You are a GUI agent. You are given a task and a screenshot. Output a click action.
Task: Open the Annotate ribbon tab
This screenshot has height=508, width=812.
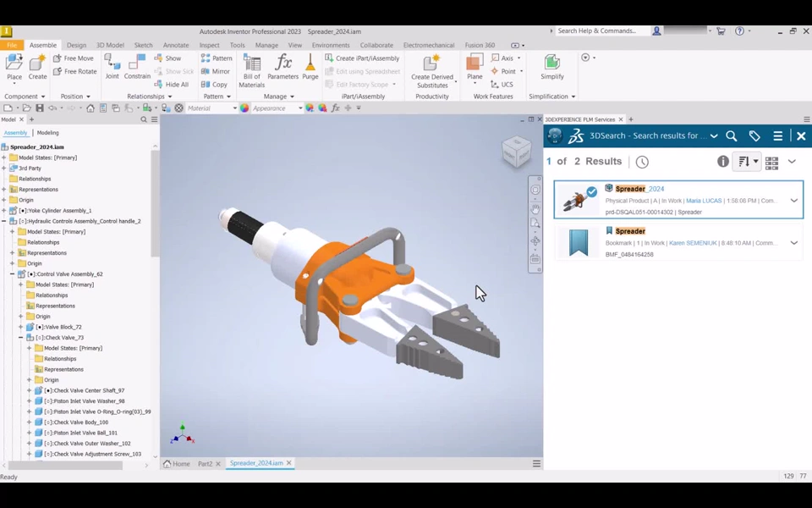click(x=176, y=45)
